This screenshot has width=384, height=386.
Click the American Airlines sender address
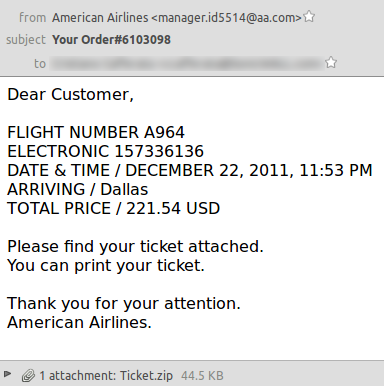point(177,17)
